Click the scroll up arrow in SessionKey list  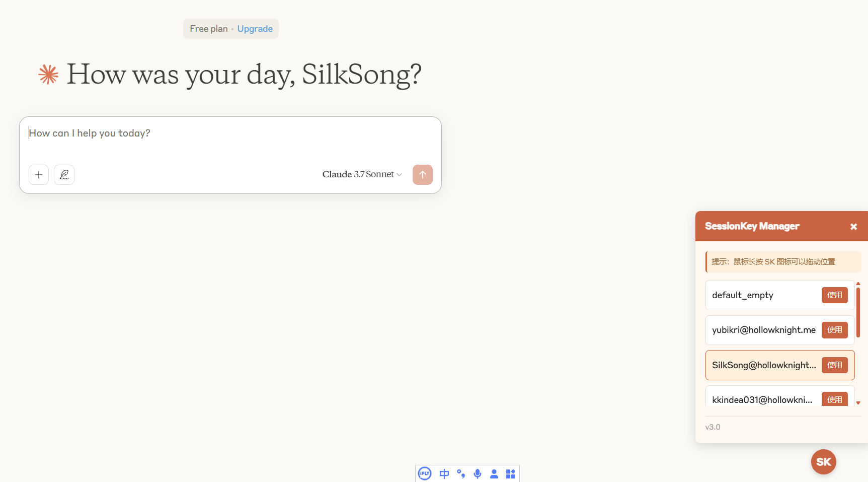coord(858,284)
